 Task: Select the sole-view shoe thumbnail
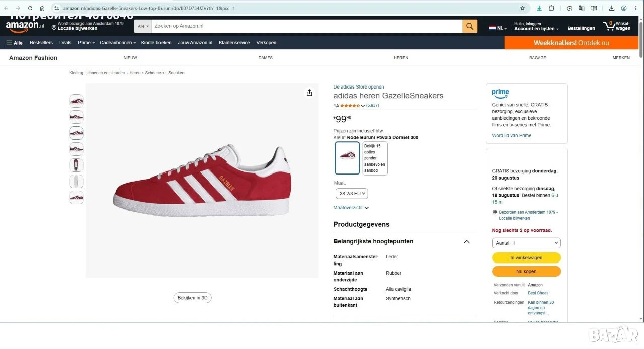tap(76, 182)
